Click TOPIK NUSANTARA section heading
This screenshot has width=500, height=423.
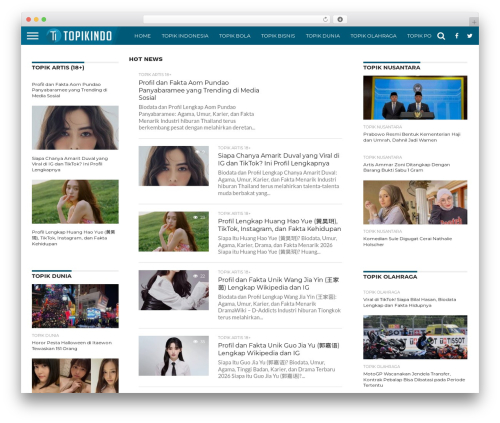pyautogui.click(x=392, y=68)
